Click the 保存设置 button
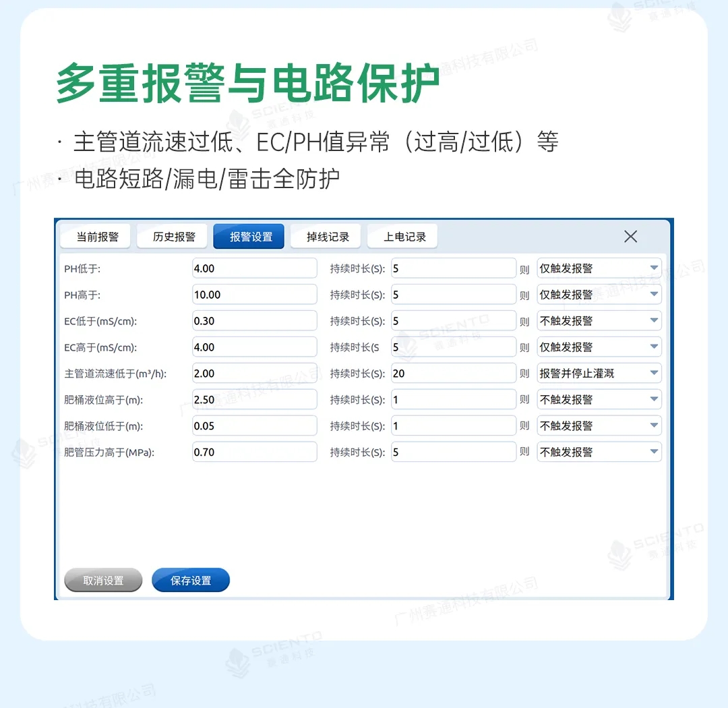The width and height of the screenshot is (728, 708). click(191, 581)
